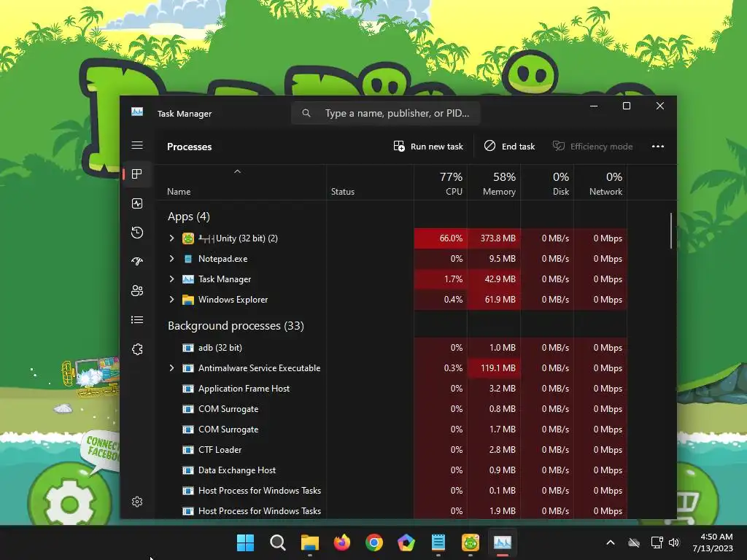Select the CTF Loader process row
747x560 pixels.
click(391, 449)
